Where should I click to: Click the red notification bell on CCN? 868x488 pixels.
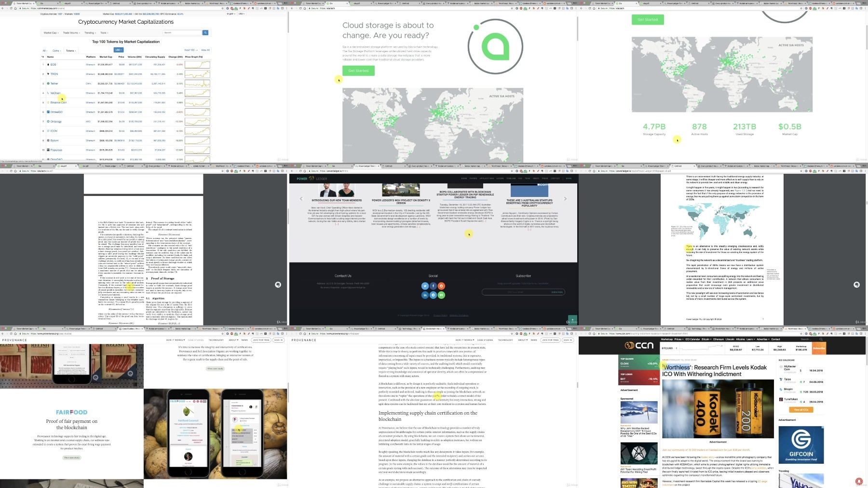point(859,481)
